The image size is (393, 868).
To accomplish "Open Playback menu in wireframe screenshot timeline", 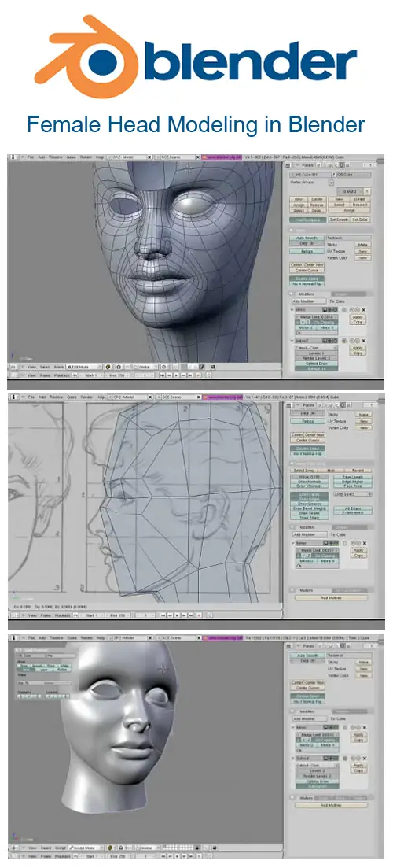I will (61, 375).
